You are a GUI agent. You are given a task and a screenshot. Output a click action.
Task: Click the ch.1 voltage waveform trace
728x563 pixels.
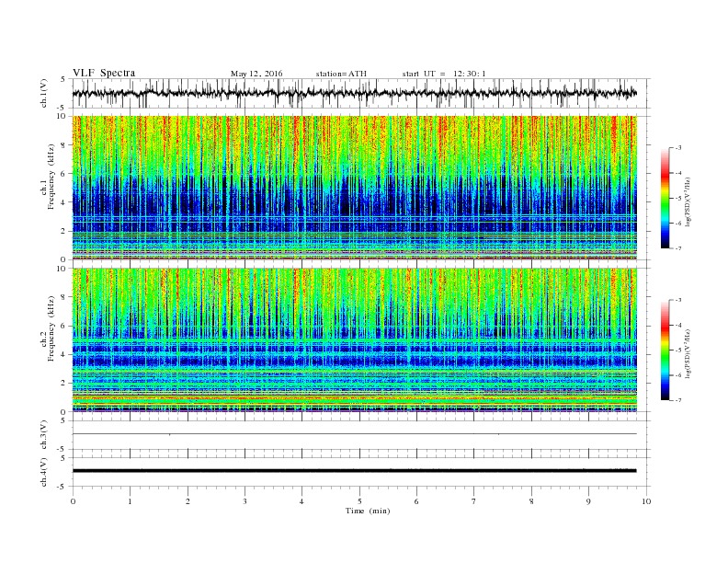click(355, 93)
